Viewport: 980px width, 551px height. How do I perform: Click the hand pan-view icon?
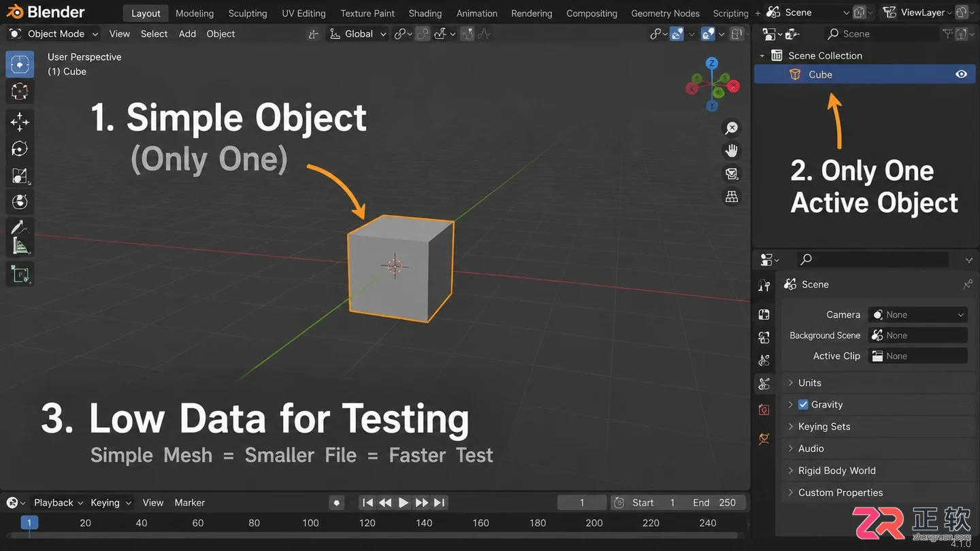click(x=732, y=150)
